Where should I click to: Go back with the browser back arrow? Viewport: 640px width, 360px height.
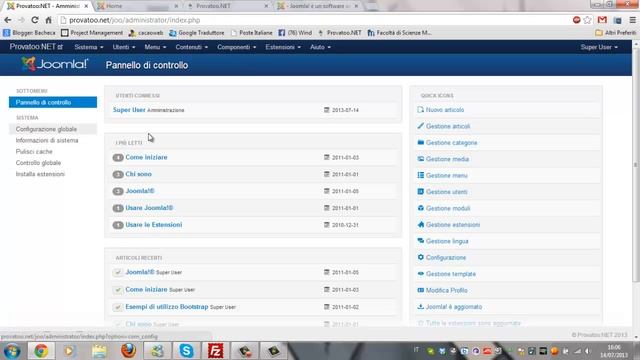8,20
